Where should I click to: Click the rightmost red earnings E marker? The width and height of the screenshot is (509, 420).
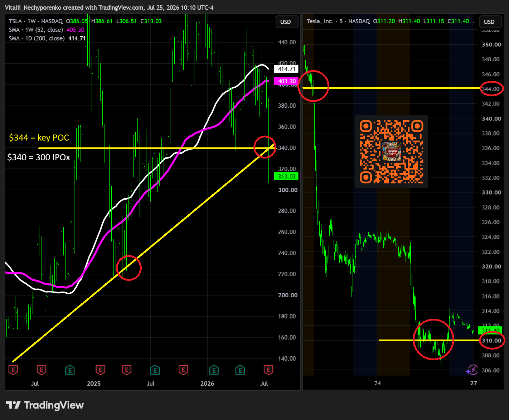tap(268, 370)
